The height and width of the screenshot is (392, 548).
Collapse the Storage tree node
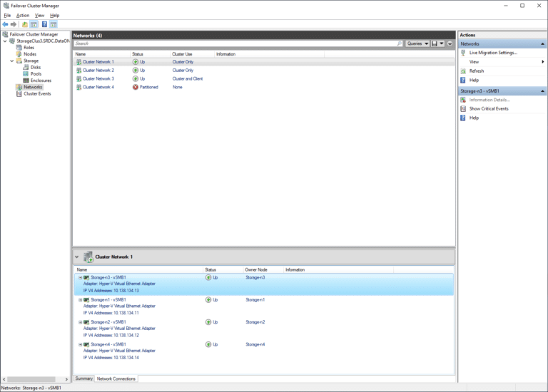click(12, 61)
